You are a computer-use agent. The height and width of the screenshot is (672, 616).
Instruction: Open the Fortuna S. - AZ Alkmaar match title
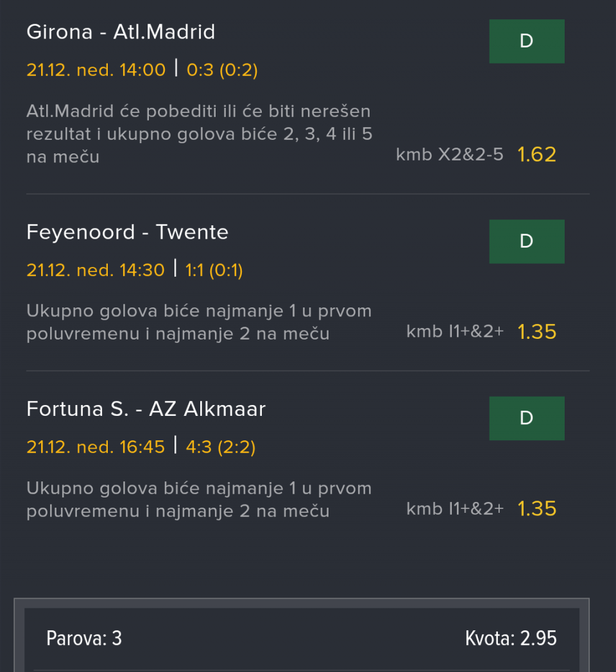[x=146, y=409]
